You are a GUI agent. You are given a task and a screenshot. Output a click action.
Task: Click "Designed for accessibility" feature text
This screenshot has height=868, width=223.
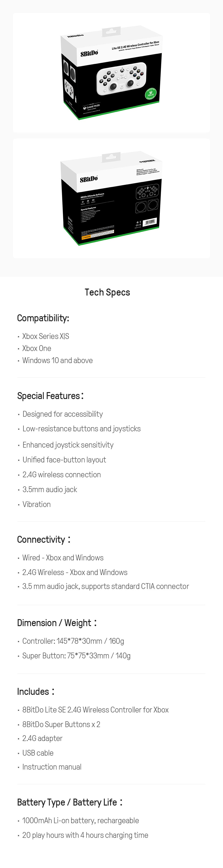point(62,414)
